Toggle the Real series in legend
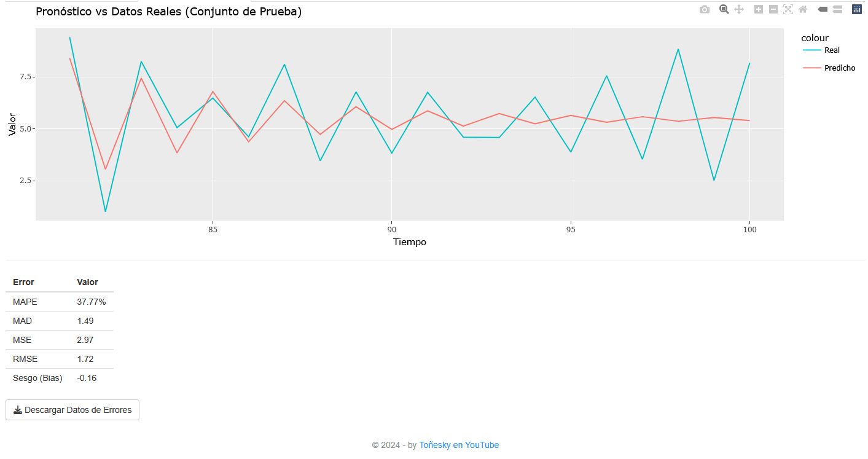This screenshot has height=459, width=868. 832,50
